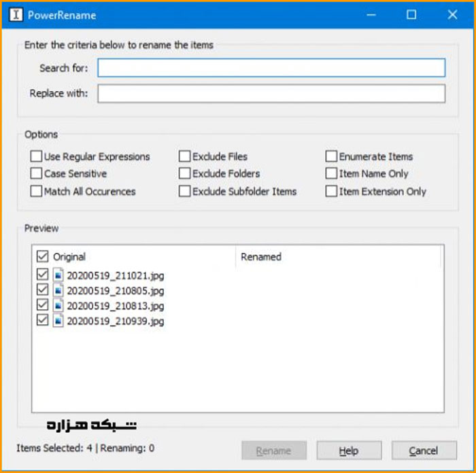The width and height of the screenshot is (476, 473).
Task: Deselect file 20200519_210939.jpg checkbox
Action: tap(42, 320)
